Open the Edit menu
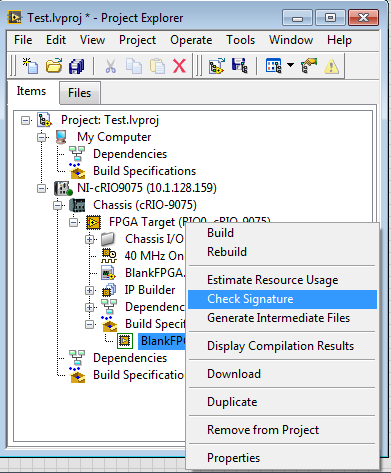 click(x=56, y=40)
